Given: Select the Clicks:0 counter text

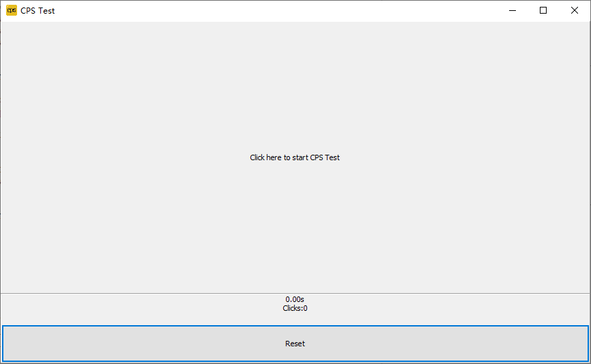Looking at the screenshot, I should pyautogui.click(x=295, y=308).
